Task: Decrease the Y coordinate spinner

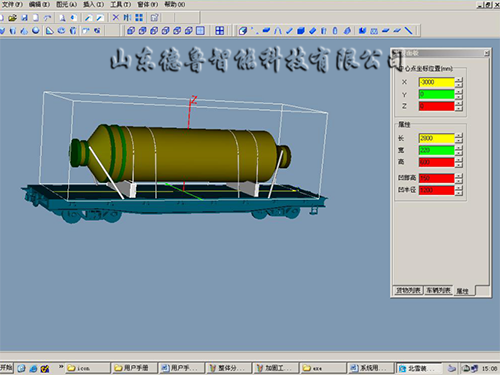Action: coord(459,97)
